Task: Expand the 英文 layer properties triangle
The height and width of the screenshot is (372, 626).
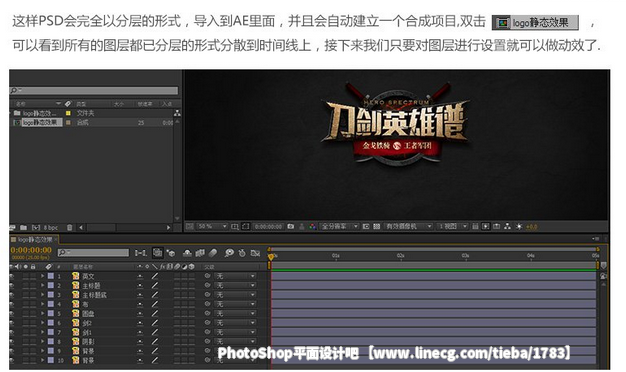Action: click(43, 276)
